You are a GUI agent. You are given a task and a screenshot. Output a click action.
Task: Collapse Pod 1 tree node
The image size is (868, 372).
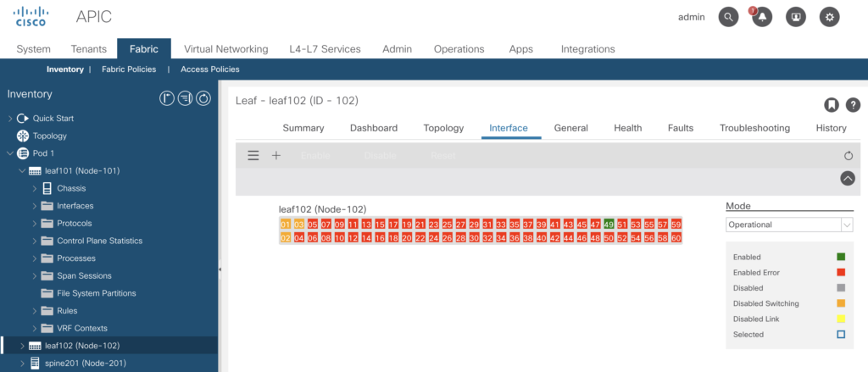(x=10, y=153)
